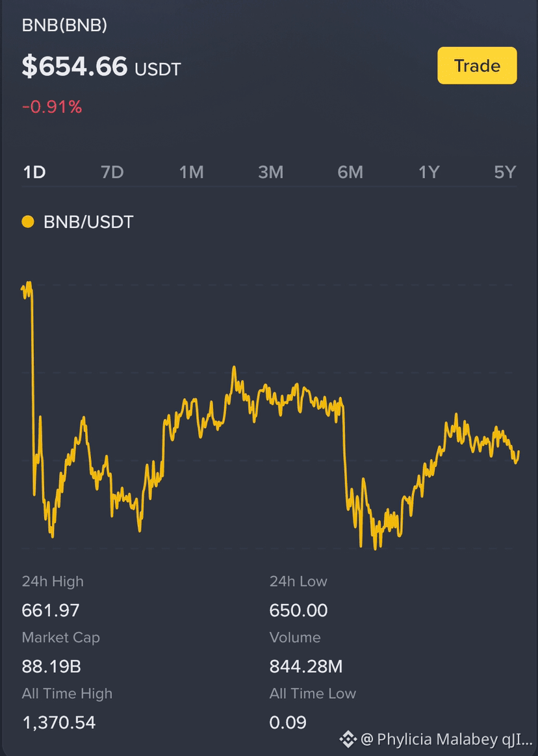Image resolution: width=538 pixels, height=756 pixels.
Task: Click the All Time High label
Action: point(67,693)
